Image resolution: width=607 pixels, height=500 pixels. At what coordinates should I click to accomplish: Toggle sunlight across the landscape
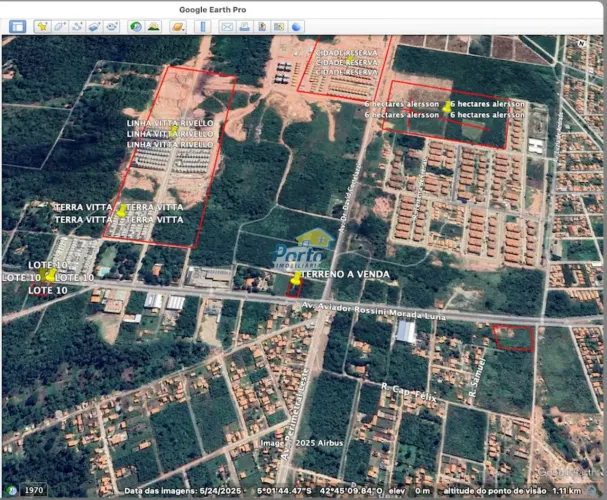click(154, 27)
